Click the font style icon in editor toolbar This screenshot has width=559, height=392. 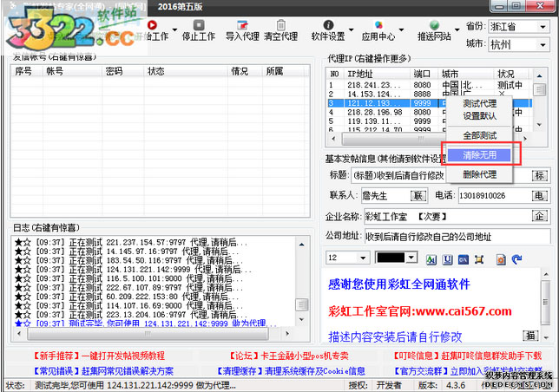pyautogui.click(x=431, y=259)
